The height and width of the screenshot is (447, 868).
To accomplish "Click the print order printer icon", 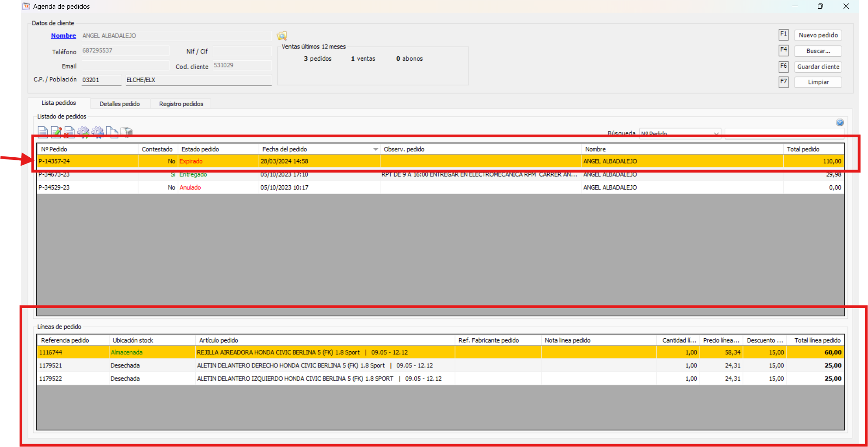I will coord(126,132).
